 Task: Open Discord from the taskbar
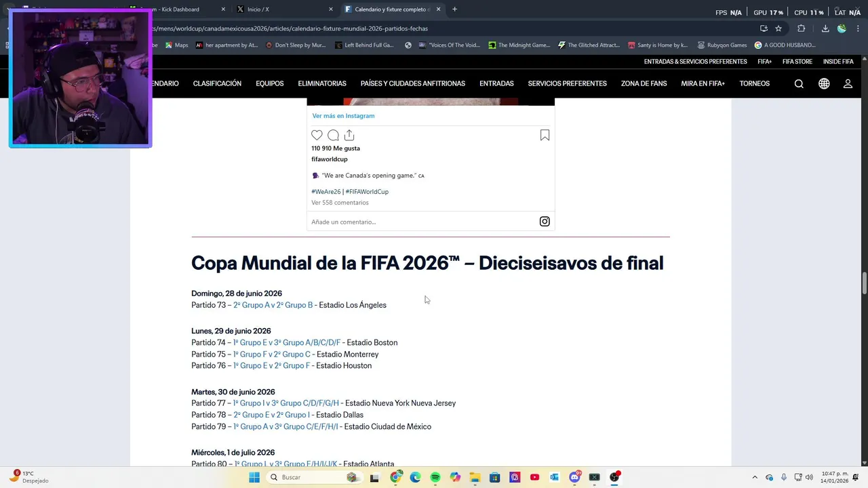(x=574, y=477)
